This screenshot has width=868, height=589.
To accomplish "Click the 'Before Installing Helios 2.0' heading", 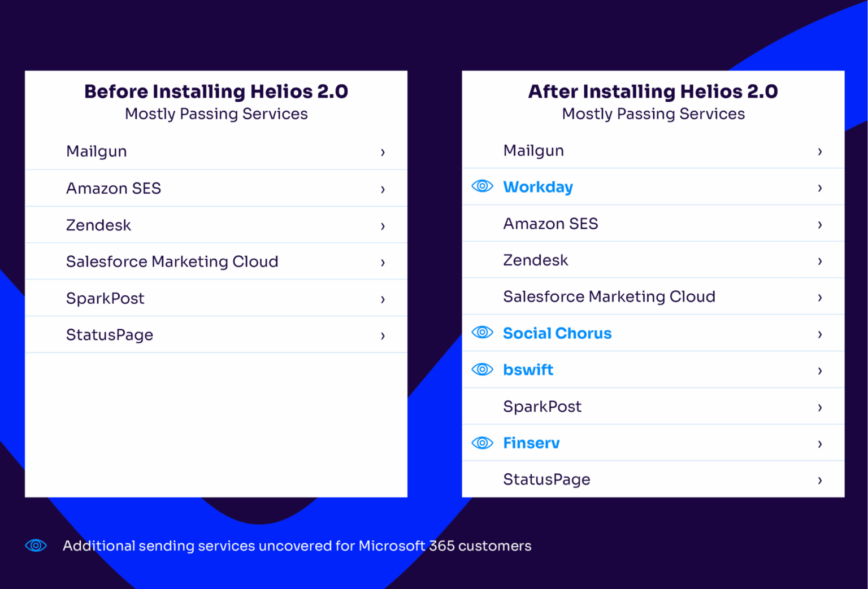I will [216, 91].
